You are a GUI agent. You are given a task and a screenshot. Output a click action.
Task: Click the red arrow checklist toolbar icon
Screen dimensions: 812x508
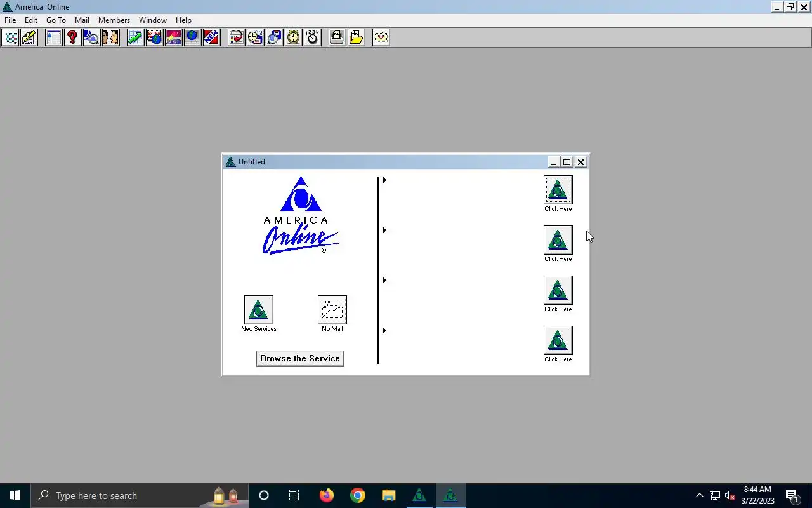237,37
